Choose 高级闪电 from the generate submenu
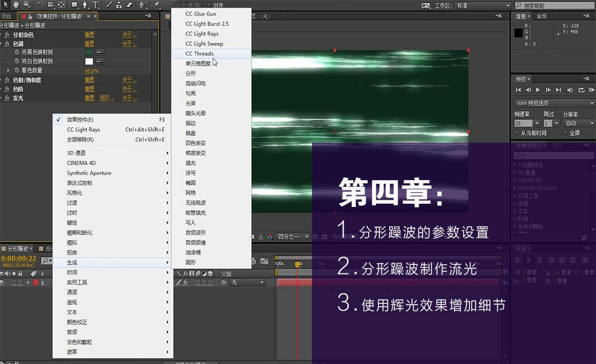This screenshot has width=596, height=364. point(211,83)
